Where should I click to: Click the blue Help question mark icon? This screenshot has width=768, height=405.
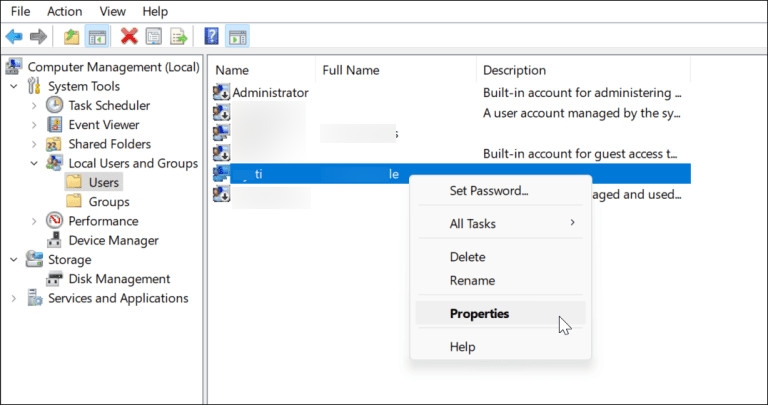pyautogui.click(x=211, y=36)
